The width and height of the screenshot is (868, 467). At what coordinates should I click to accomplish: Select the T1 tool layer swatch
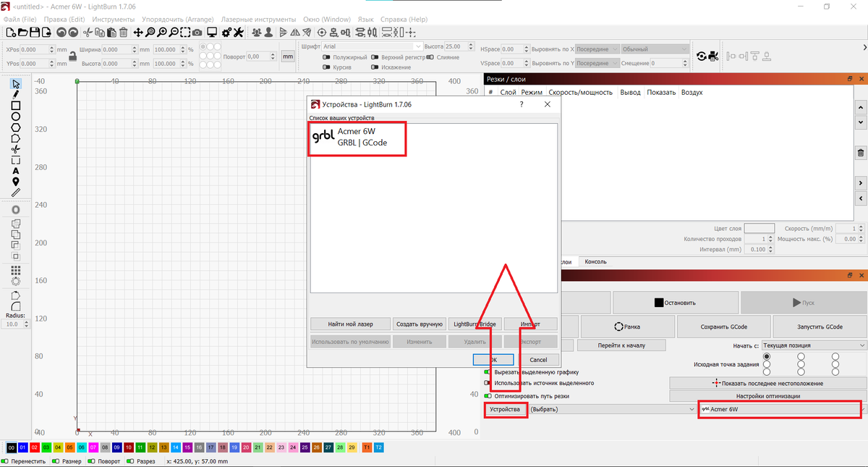click(367, 448)
